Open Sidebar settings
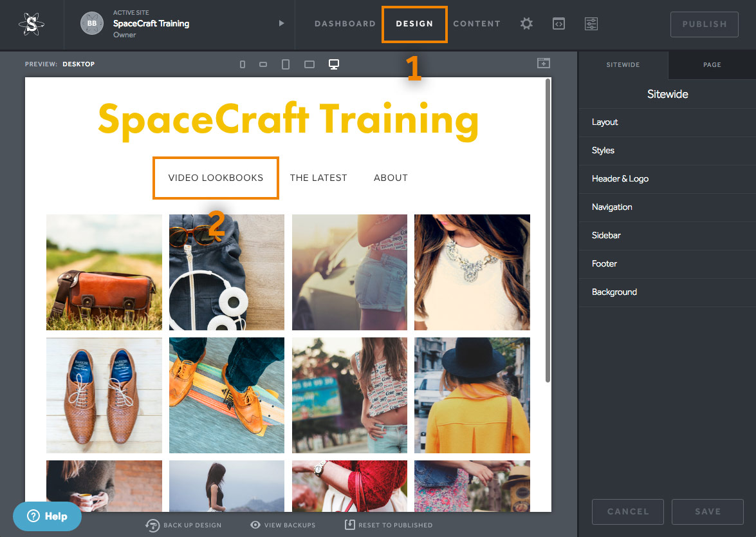 click(x=667, y=236)
